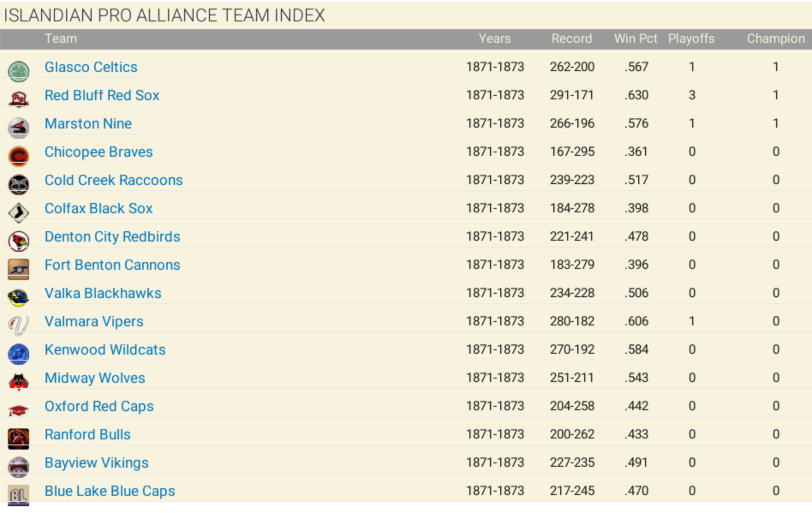812x513 pixels.
Task: Click the Denton City Redbirds logo
Action: coord(18,241)
